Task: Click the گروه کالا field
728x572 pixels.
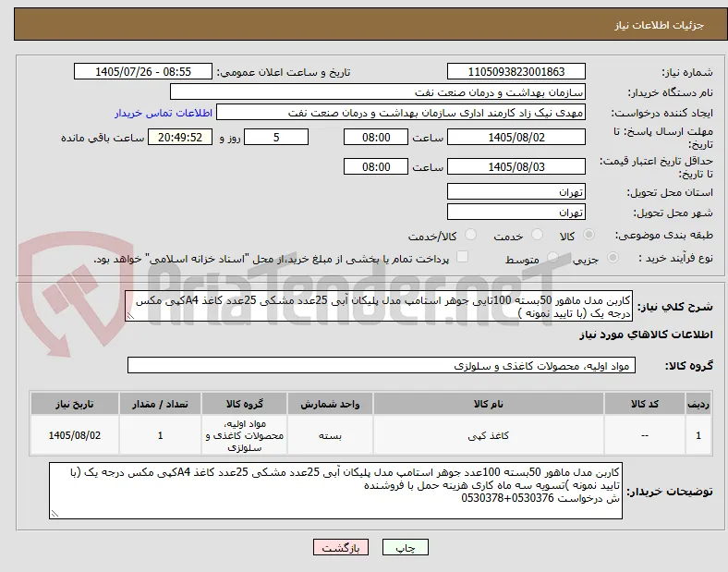Action: tap(382, 365)
